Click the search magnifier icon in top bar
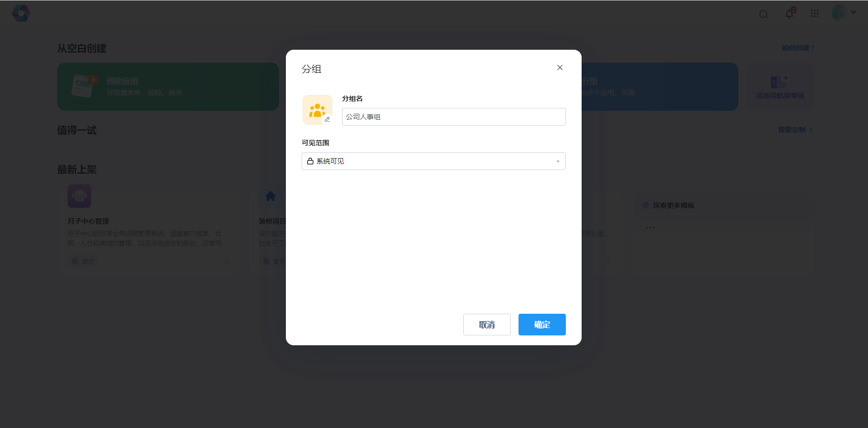The image size is (868, 428). coord(764,14)
